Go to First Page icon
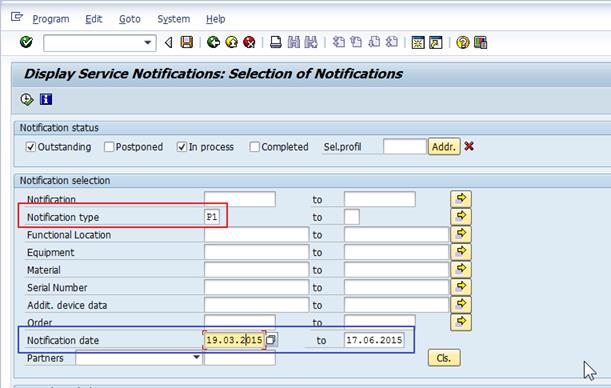Viewport: 611px width, 388px height. click(x=338, y=42)
